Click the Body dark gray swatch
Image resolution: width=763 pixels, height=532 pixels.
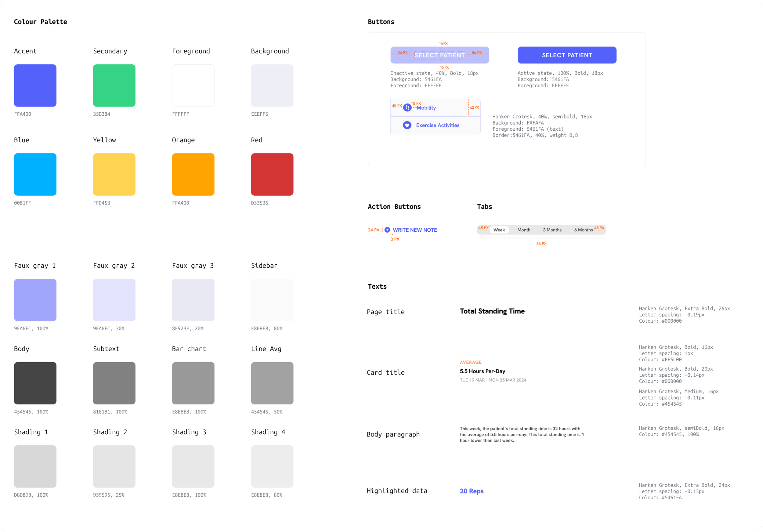(35, 383)
